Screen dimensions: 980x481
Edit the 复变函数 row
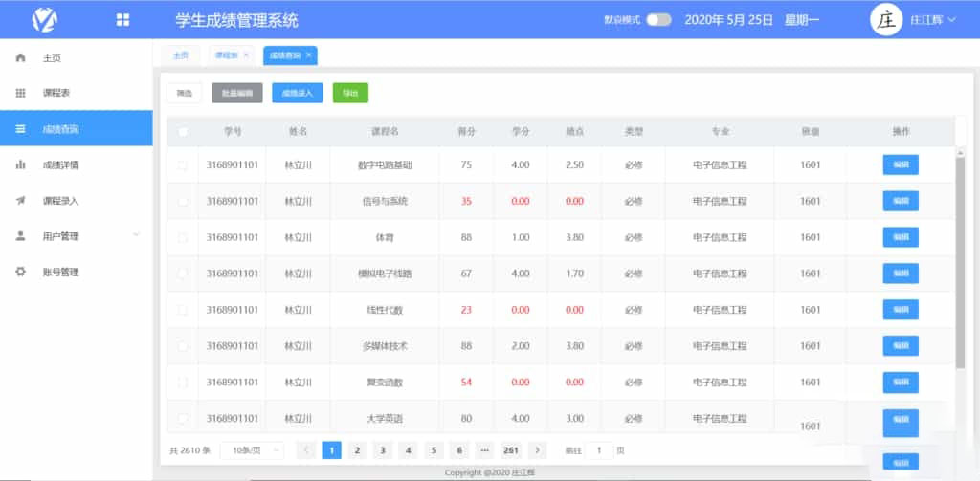click(x=901, y=382)
